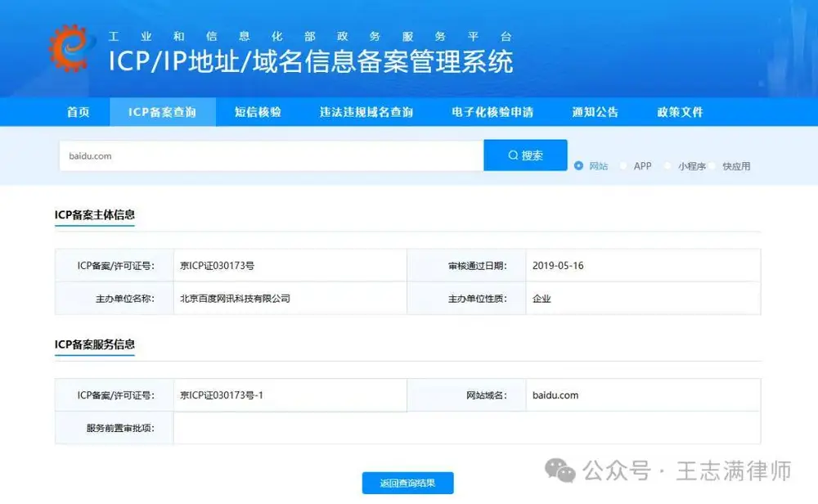Open the 通知公告 tab
This screenshot has height=504, width=818.
[595, 111]
